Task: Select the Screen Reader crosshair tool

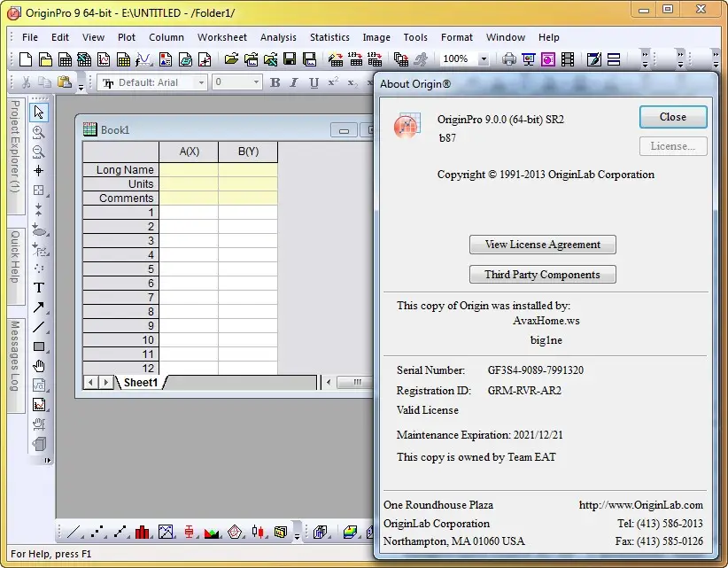Action: (39, 171)
